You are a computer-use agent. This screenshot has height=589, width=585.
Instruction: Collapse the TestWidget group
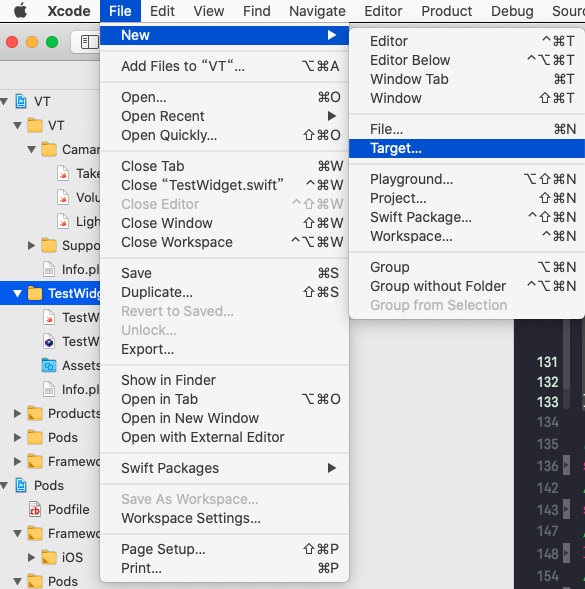(17, 293)
